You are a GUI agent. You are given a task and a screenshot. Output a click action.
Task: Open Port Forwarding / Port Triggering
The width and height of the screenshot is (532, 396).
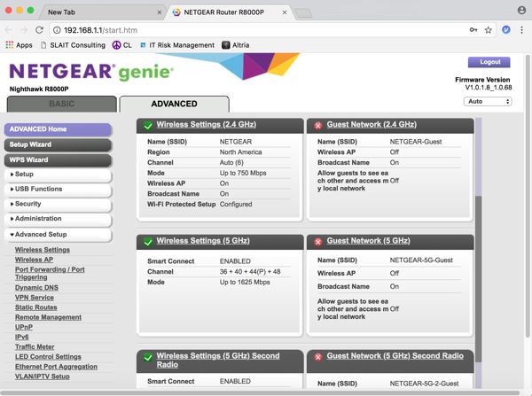(50, 273)
